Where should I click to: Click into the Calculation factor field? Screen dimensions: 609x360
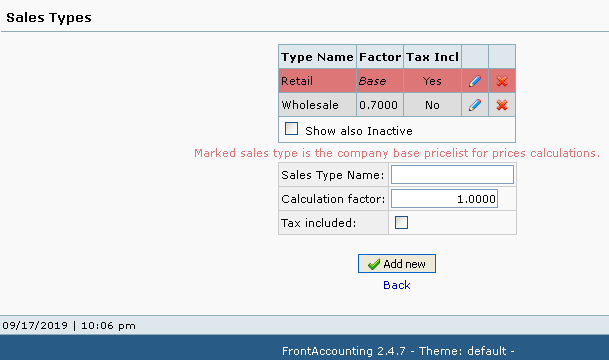444,199
